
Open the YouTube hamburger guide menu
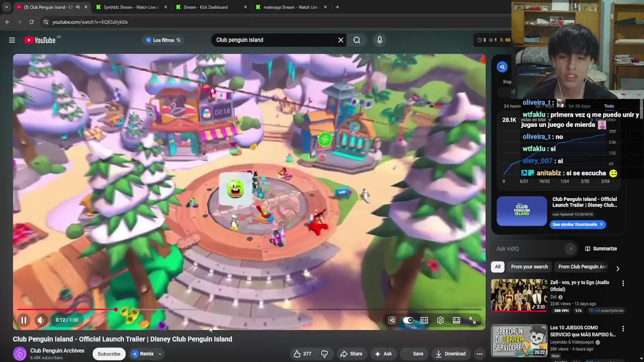tap(12, 40)
